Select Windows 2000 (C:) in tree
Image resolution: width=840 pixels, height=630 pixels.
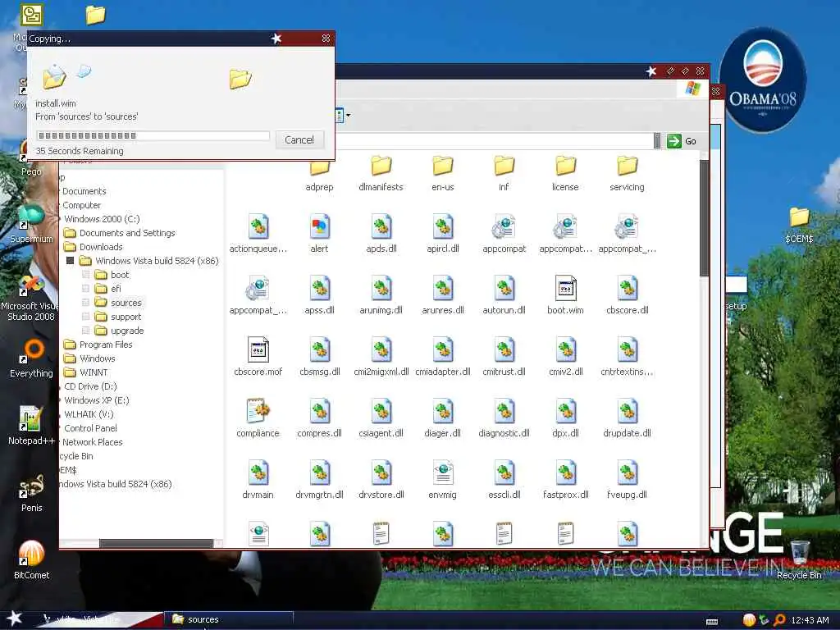(x=102, y=219)
